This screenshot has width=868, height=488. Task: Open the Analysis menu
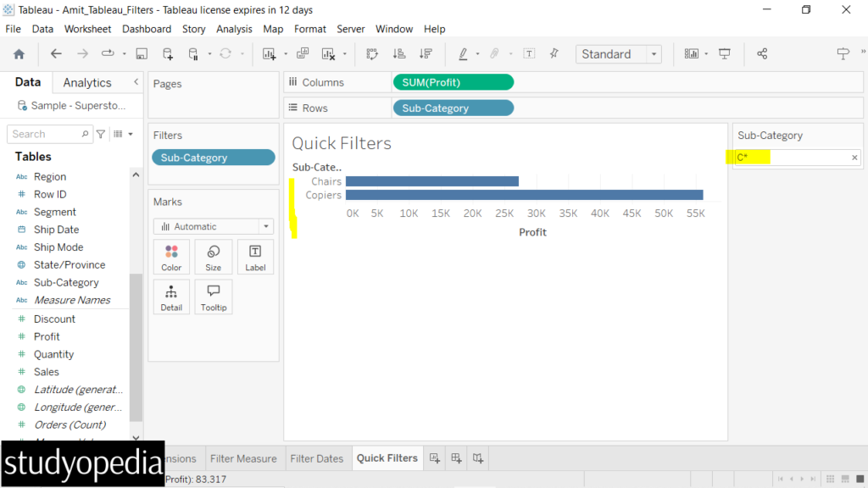click(x=234, y=29)
